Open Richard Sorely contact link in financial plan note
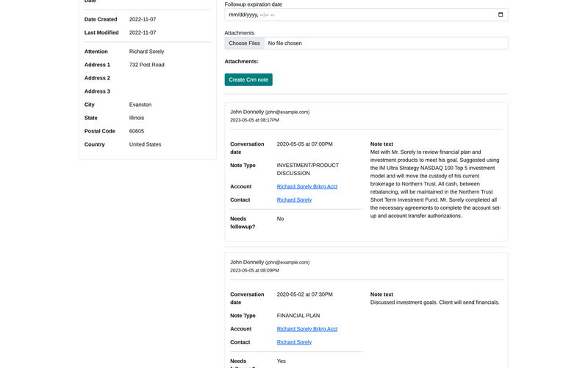588x368 pixels. point(294,342)
